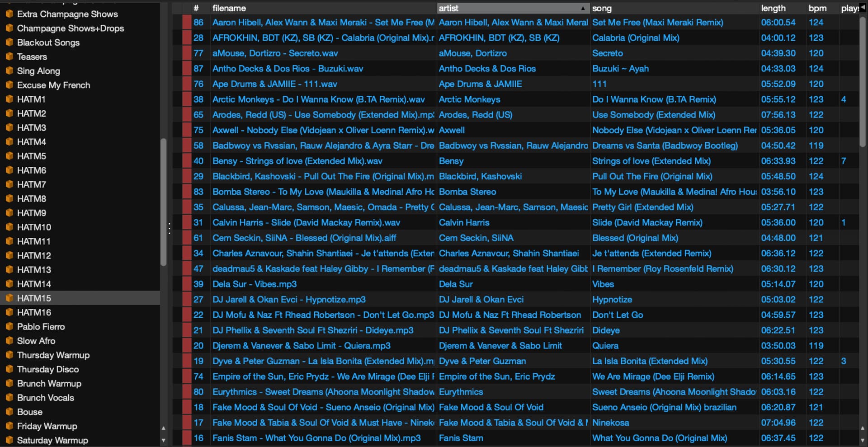Toggle the red status marker on the Arctic Monkeys row
This screenshot has height=447, width=868.
(186, 99)
